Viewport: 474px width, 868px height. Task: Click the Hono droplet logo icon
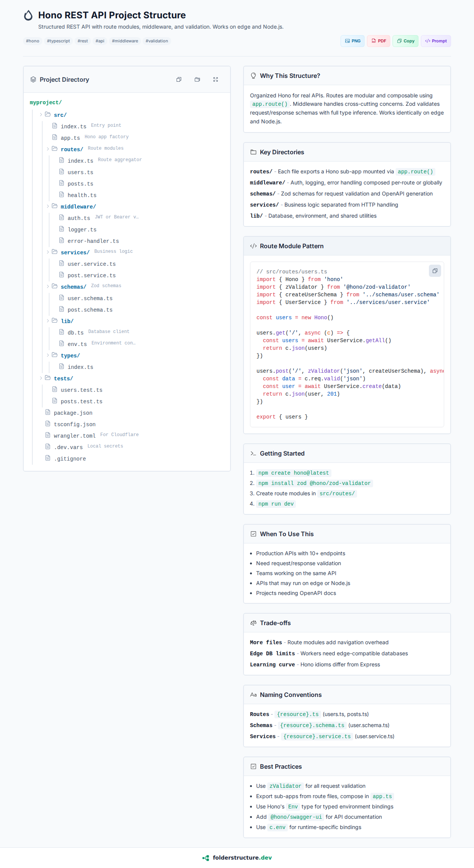(x=28, y=15)
